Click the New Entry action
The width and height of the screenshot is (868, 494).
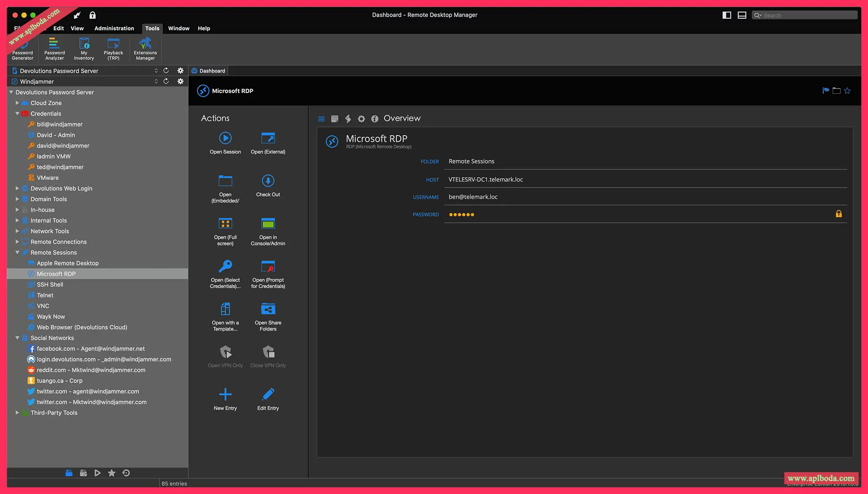coord(225,400)
